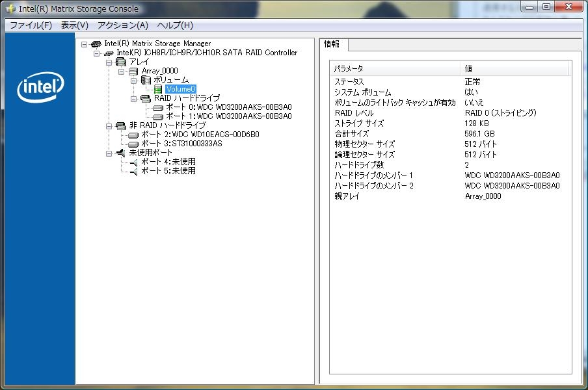Screen dimensions: 588x390
Task: Select ポート 5: 未使用 in the tree
Action: click(x=168, y=171)
